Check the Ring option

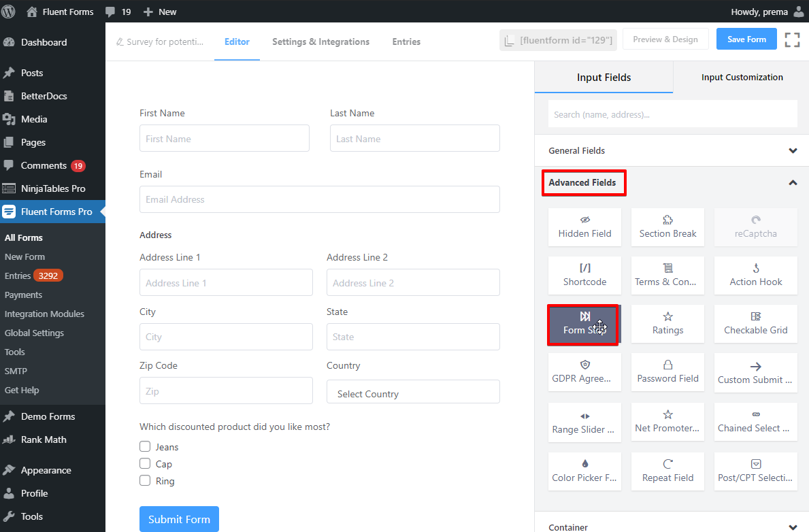(x=145, y=480)
